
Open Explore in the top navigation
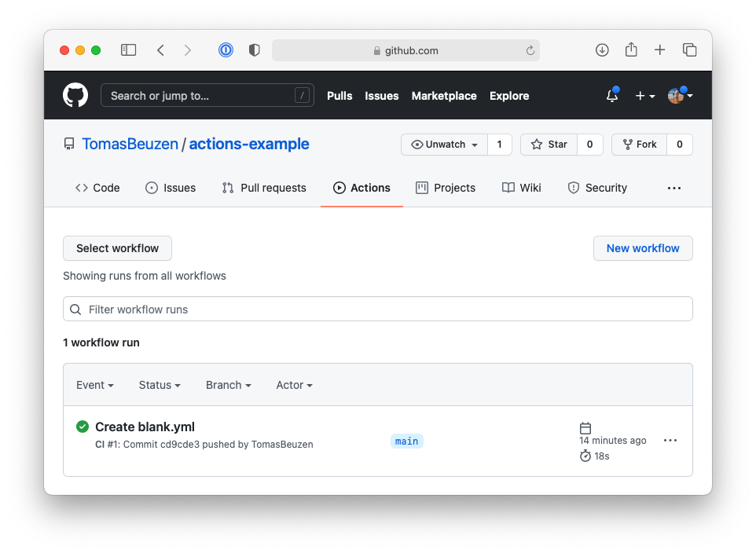509,96
